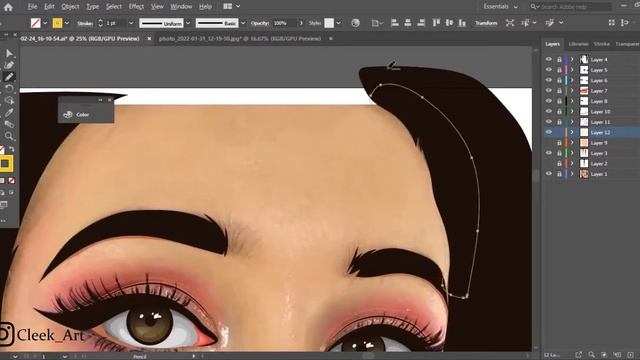The width and height of the screenshot is (640, 360).
Task: Open the File menu
Action: click(32, 7)
